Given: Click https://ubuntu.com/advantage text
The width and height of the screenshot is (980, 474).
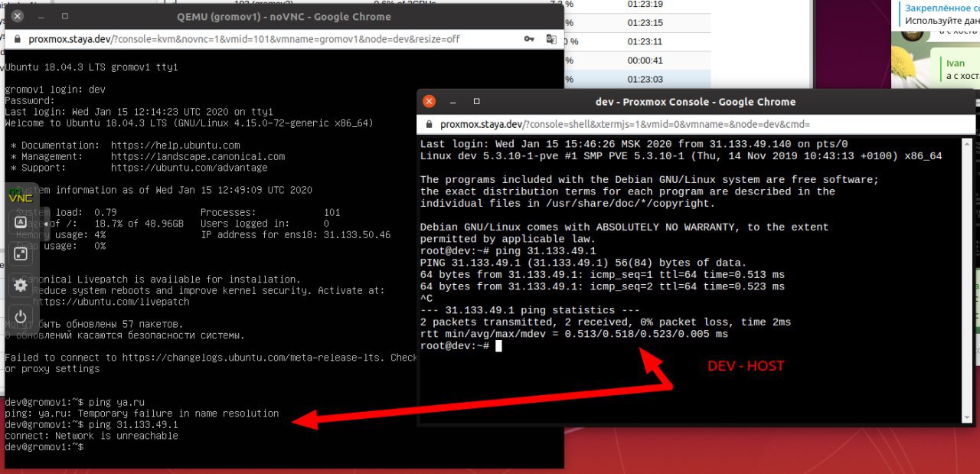Looking at the screenshot, I should tap(189, 167).
